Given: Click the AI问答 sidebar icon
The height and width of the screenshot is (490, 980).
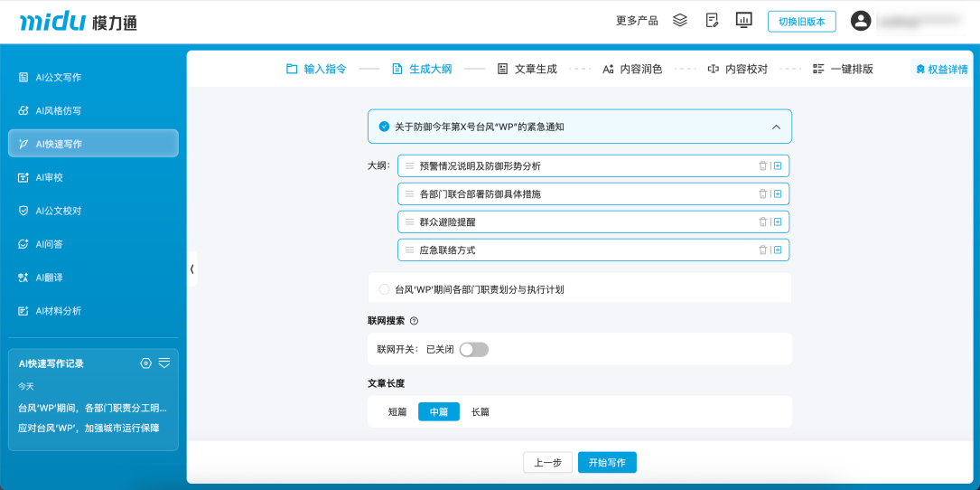Looking at the screenshot, I should tap(23, 244).
